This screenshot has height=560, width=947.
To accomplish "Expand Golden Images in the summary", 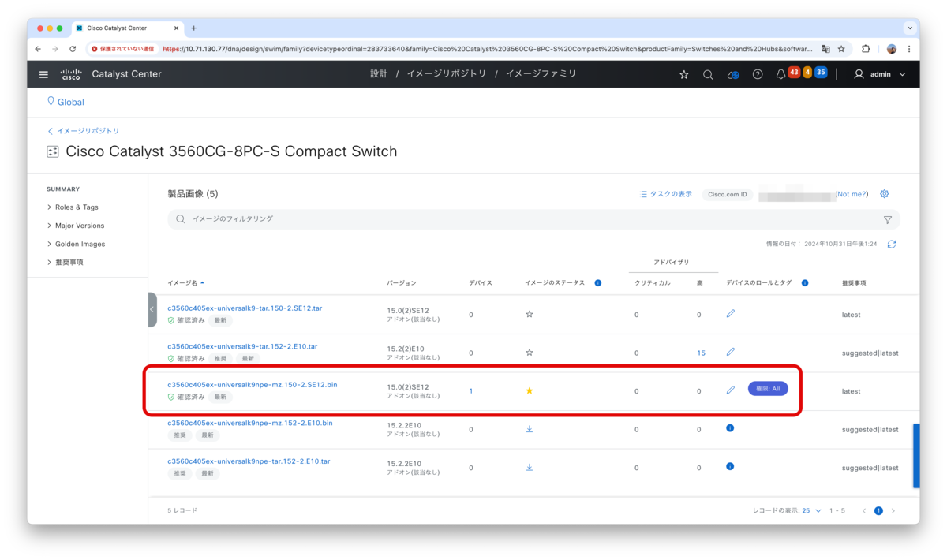I will pyautogui.click(x=76, y=244).
